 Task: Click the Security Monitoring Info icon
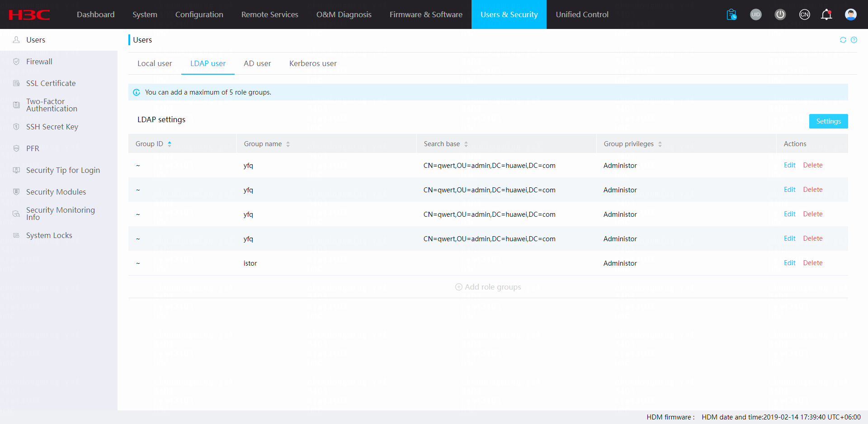[x=16, y=214]
